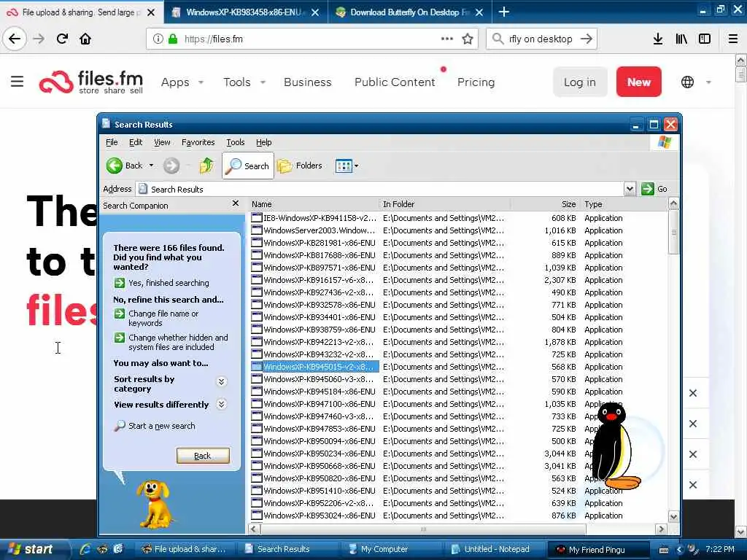Viewport: 747px width, 560px height.
Task: Open the Back button history dropdown arrow
Action: click(x=152, y=166)
